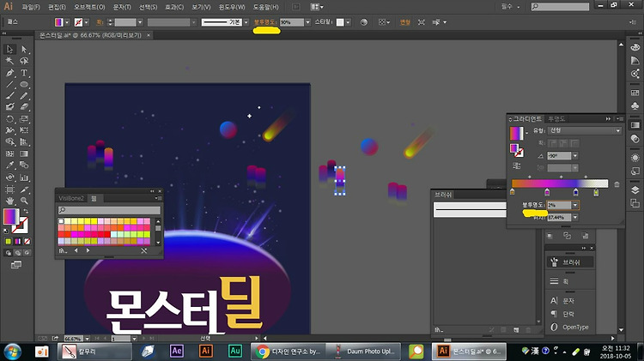This screenshot has height=361, width=644.
Task: Enable Draw Inside mode
Action: tap(27, 253)
